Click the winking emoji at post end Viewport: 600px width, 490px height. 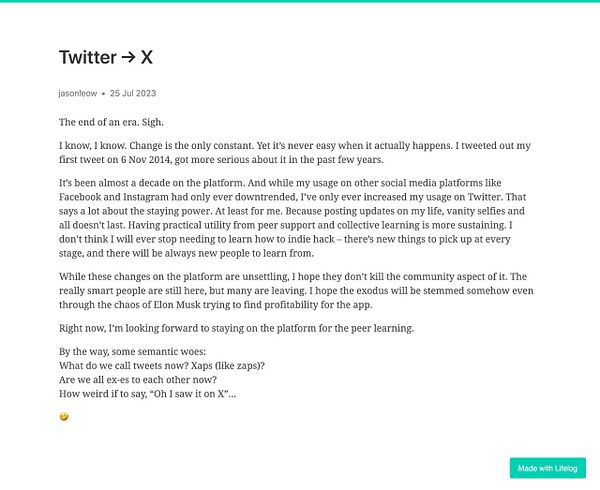click(64, 417)
